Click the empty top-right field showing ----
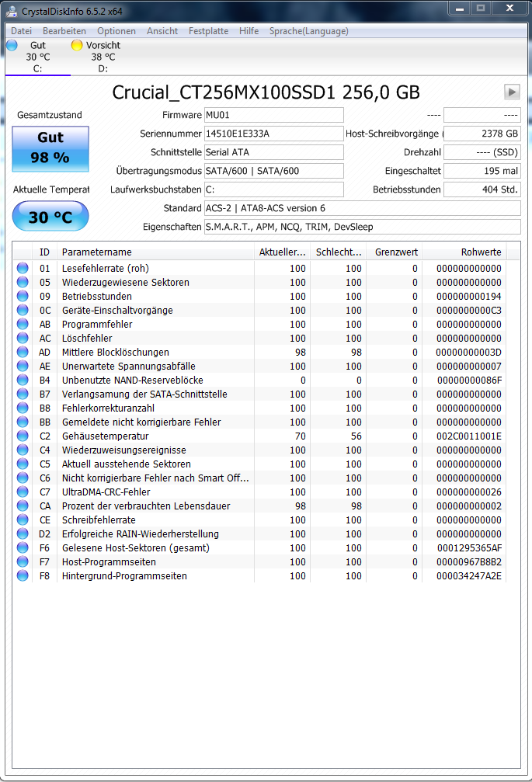The height and width of the screenshot is (782, 532). pyautogui.click(x=482, y=115)
